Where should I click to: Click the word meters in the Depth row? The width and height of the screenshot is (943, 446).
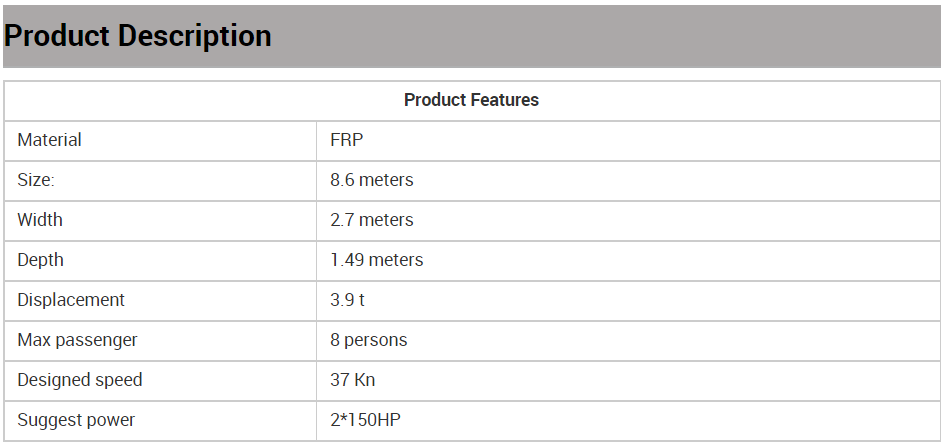point(396,260)
